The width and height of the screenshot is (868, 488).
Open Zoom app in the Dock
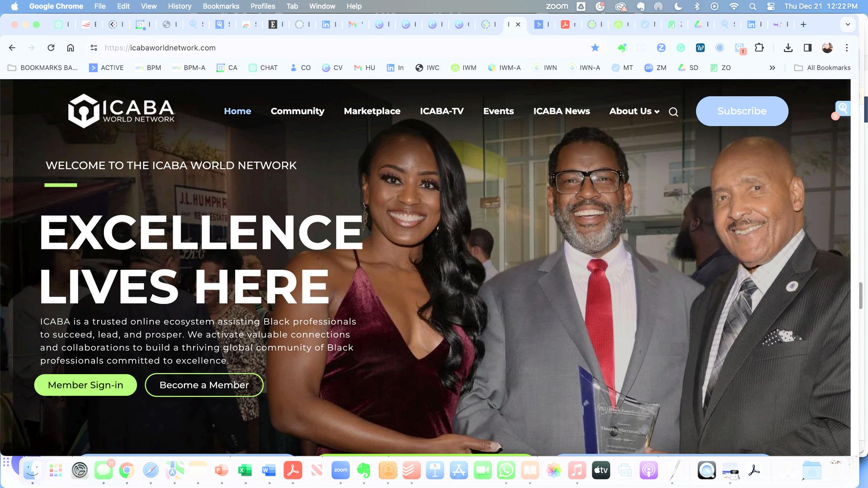click(340, 470)
